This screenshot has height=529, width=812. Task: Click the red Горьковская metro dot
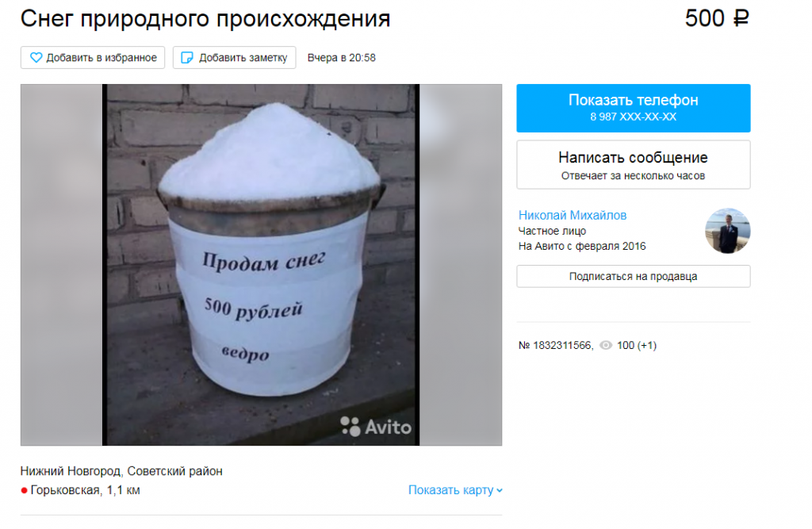click(24, 490)
